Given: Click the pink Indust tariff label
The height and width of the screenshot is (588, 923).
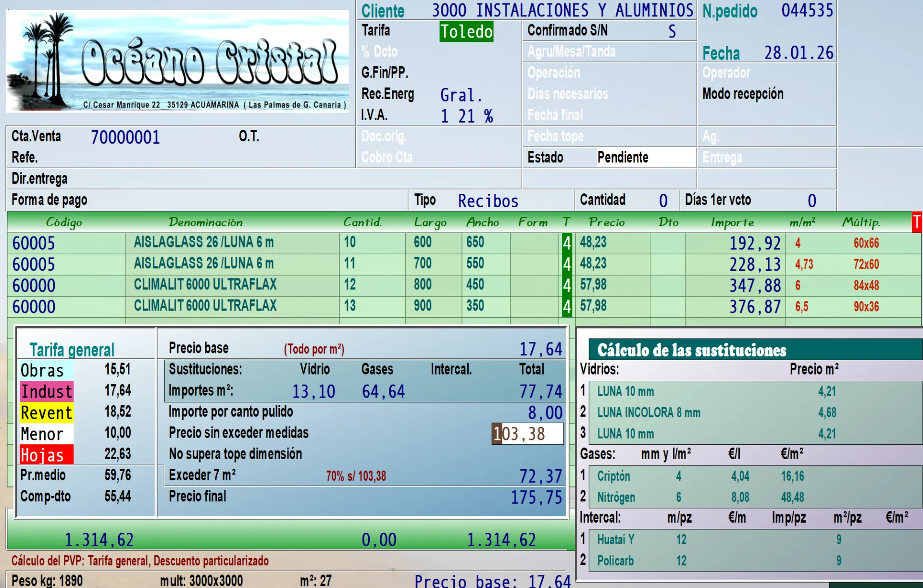Looking at the screenshot, I should (x=46, y=392).
